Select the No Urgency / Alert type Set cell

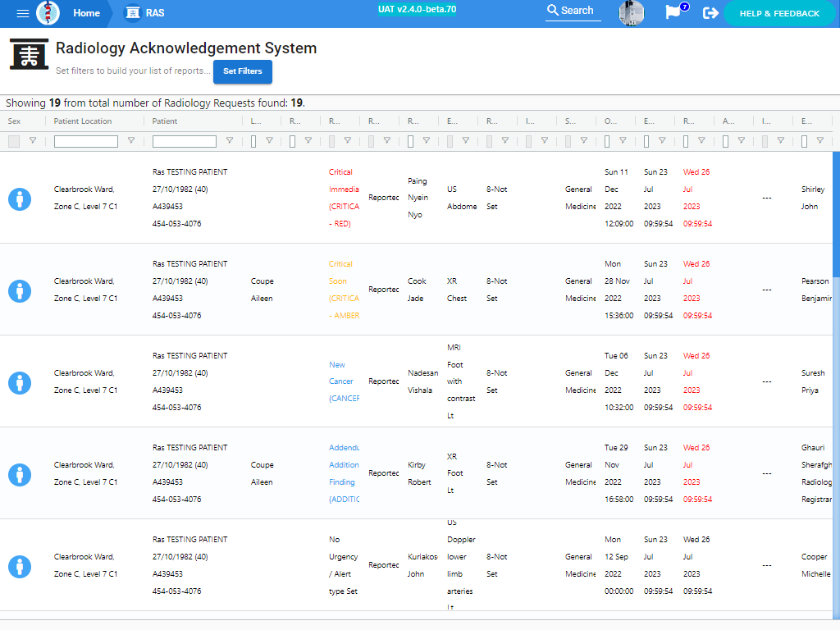344,565
